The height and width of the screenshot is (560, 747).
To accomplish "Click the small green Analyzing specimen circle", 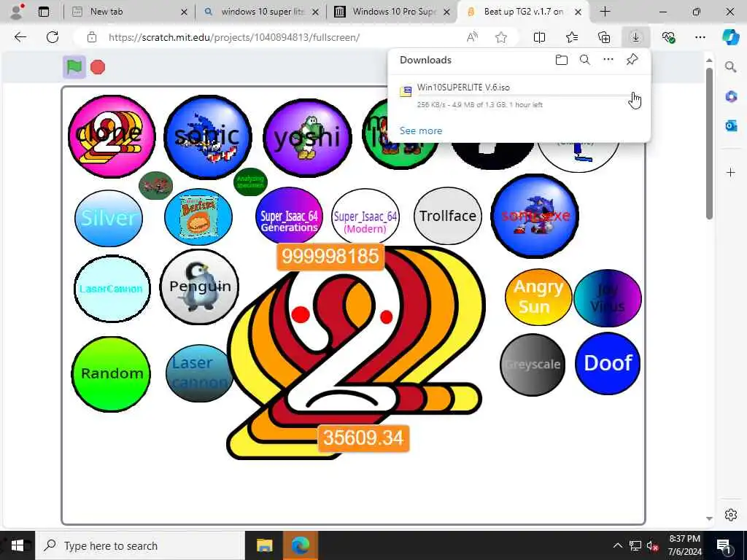I will tap(251, 182).
